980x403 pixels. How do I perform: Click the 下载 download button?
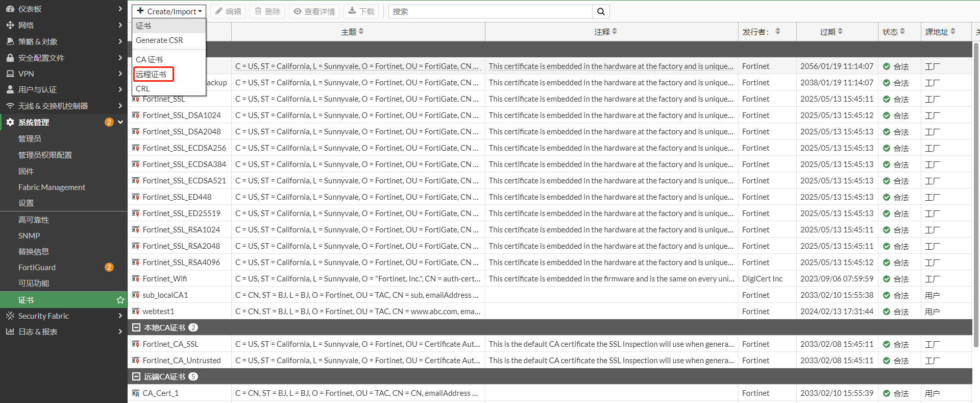tap(361, 11)
